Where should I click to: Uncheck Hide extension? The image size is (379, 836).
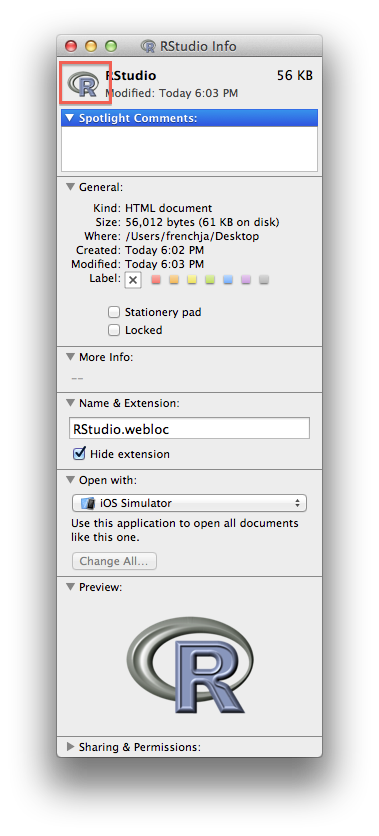coord(79,454)
